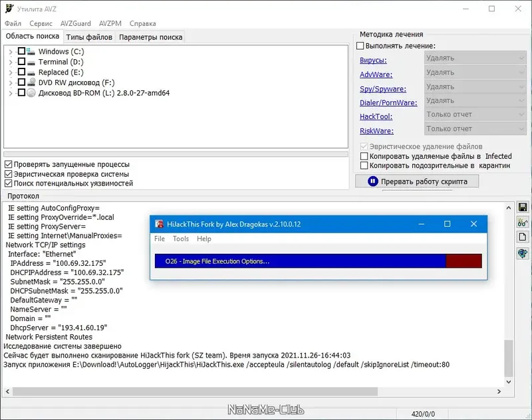Viewport: 532px width, 420px height.
Task: Click the HiJackThis O26 scan progress bar
Action: (319, 261)
